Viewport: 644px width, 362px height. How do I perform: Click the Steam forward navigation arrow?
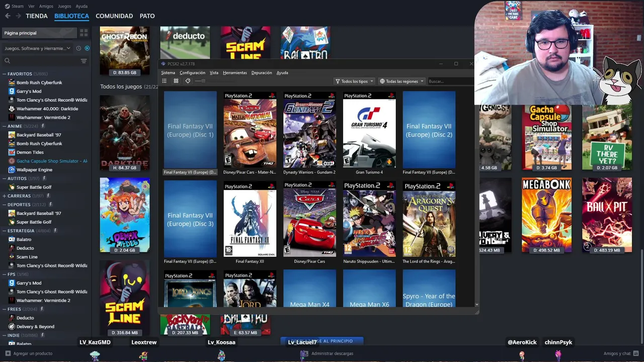coord(18,16)
